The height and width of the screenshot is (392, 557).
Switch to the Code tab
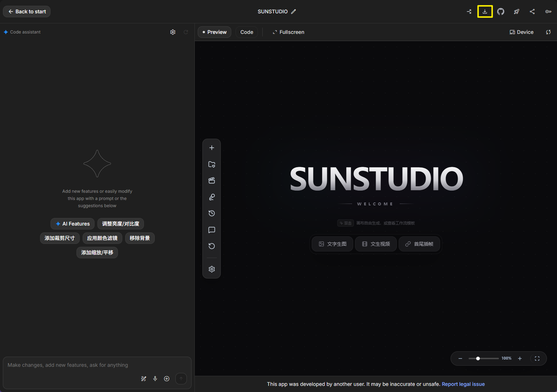click(x=247, y=32)
